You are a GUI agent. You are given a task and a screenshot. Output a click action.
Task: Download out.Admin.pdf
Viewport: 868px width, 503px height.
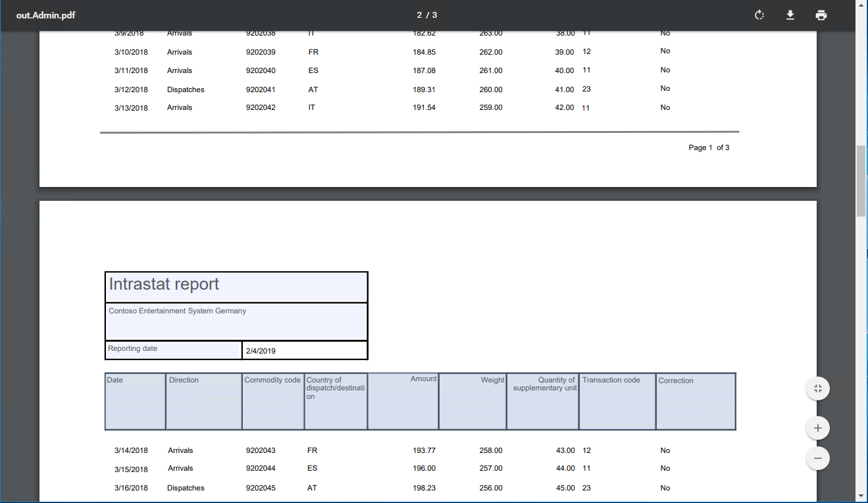coord(790,14)
